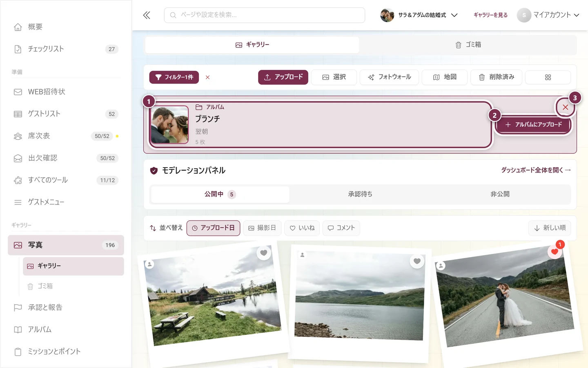Show the 承認待ち moderation tab
Viewport: 588px width, 368px height.
point(360,194)
